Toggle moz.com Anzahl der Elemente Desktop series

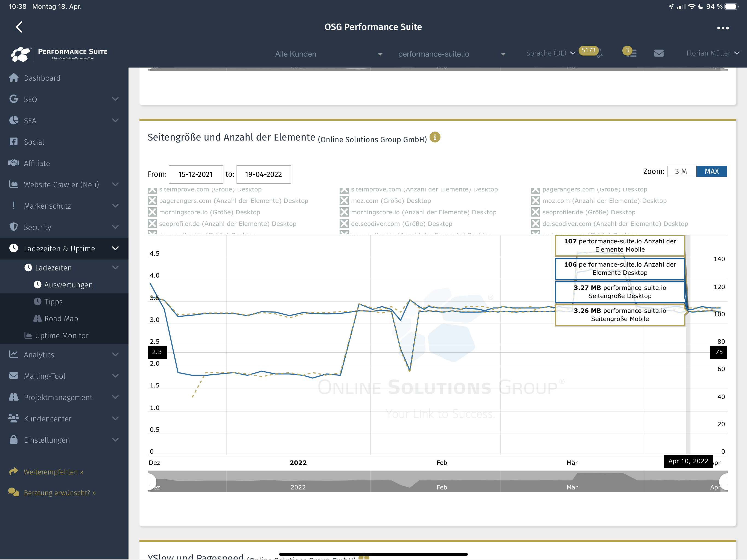536,201
